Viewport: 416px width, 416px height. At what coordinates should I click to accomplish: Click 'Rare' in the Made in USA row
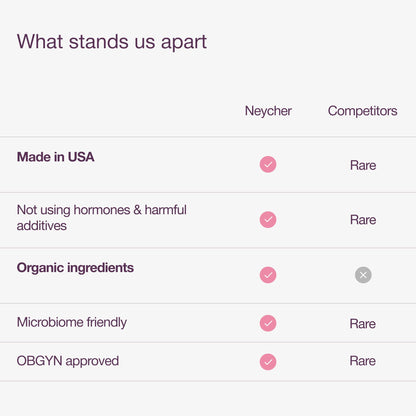coord(363,165)
